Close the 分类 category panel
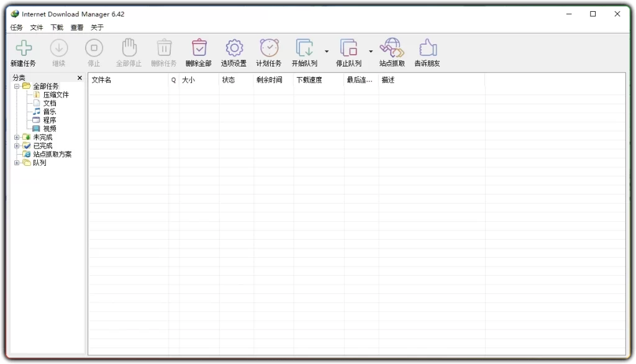This screenshot has height=364, width=636. (x=79, y=78)
